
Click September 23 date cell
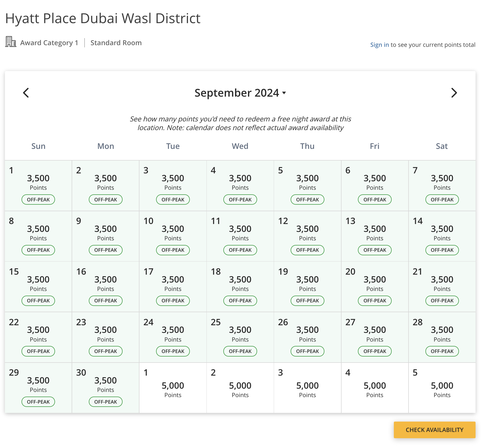(106, 337)
